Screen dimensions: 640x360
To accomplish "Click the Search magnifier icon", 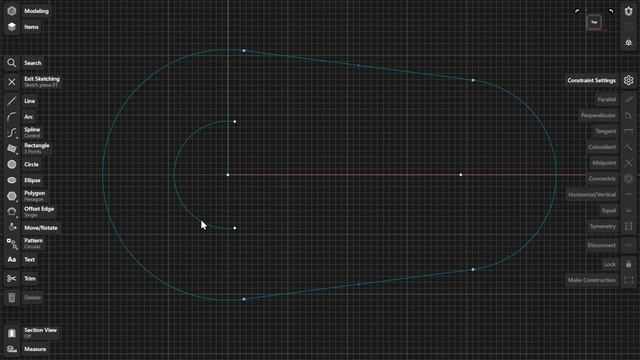I will pyautogui.click(x=12, y=63).
